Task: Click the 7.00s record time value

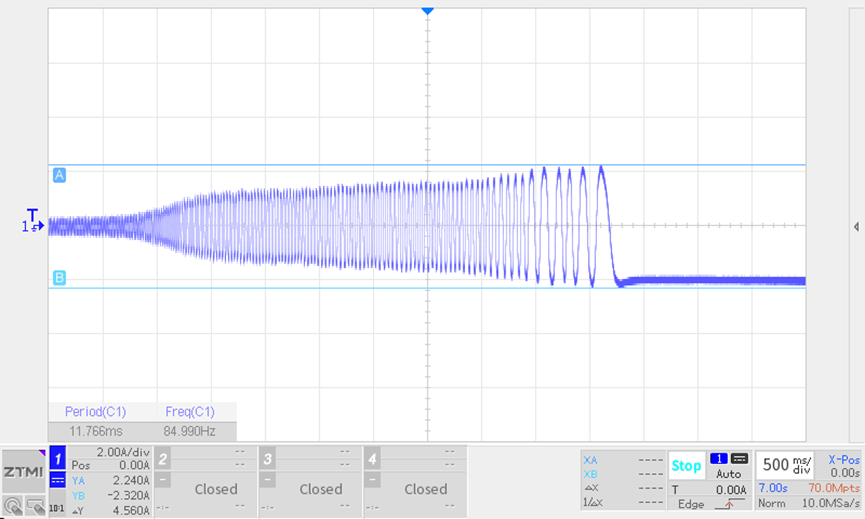Action: coord(773,488)
